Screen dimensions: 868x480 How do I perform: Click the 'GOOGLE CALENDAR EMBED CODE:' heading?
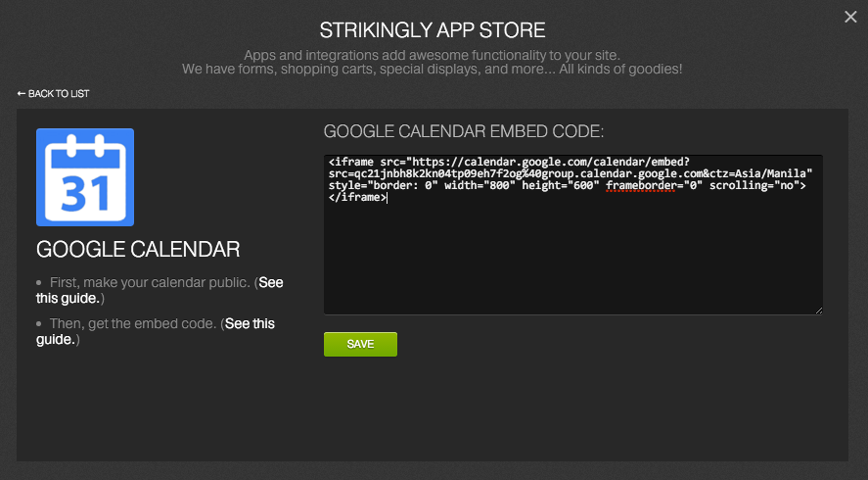pos(463,131)
